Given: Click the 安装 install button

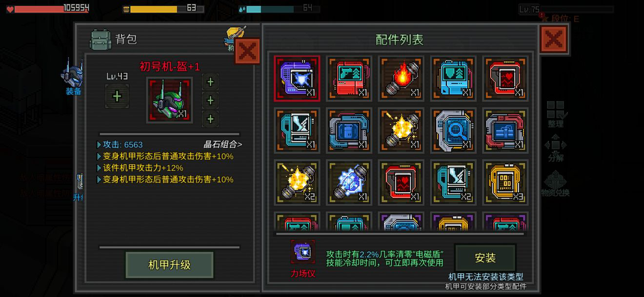Looking at the screenshot, I should point(485,257).
